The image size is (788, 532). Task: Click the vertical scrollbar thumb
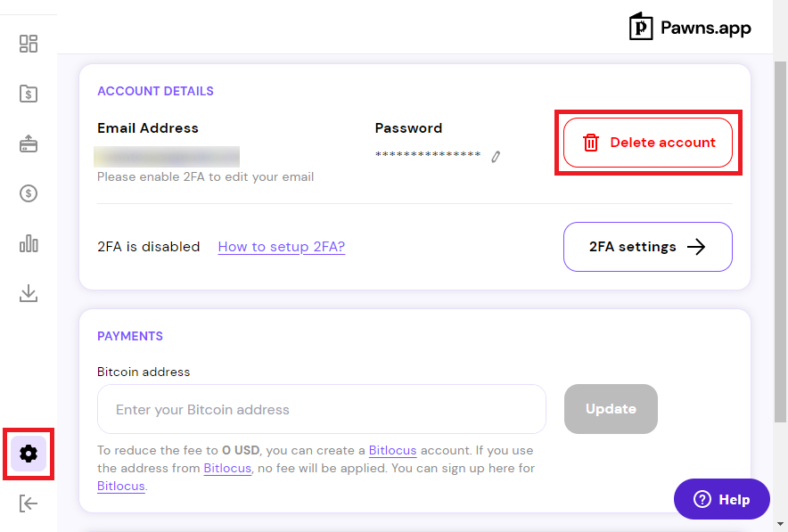[x=780, y=241]
